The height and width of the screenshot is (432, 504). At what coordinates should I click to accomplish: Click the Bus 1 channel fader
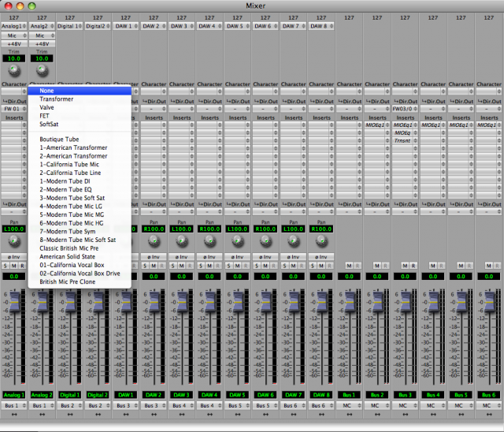coord(350,302)
